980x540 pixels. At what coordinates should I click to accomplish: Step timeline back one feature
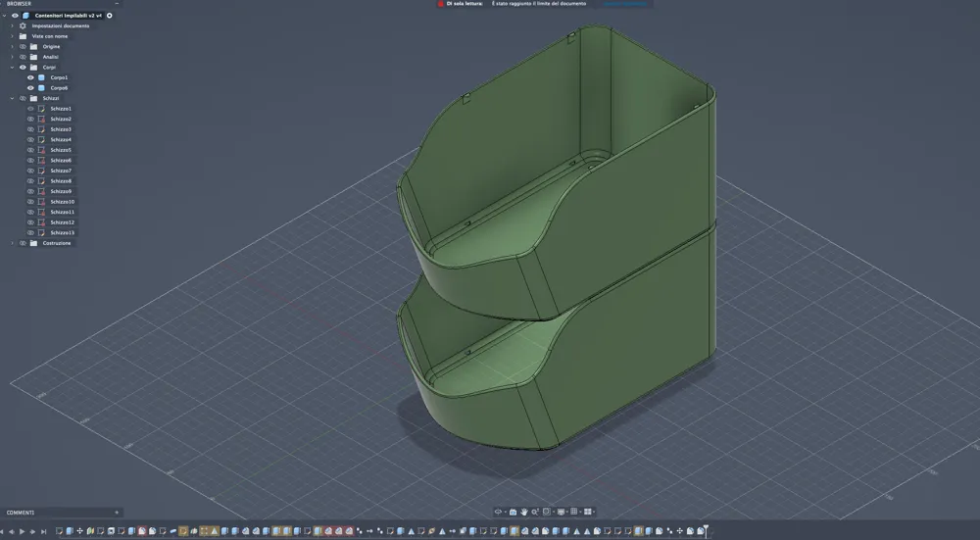(x=11, y=532)
